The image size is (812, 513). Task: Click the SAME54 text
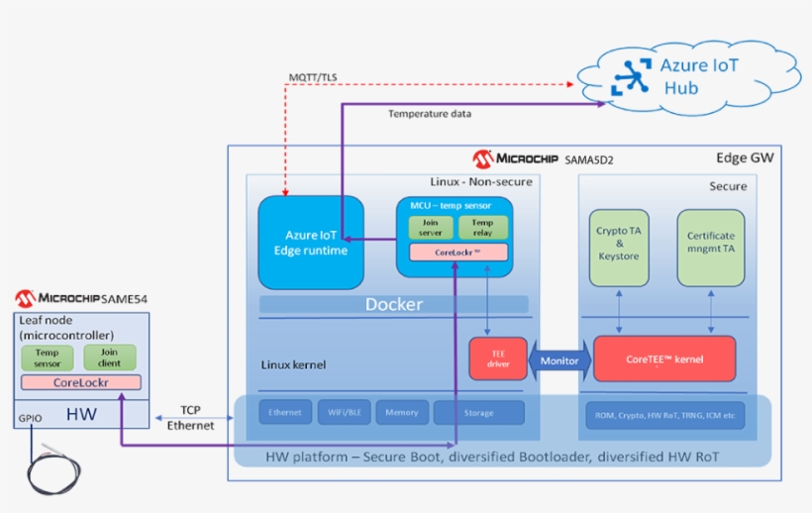point(125,299)
